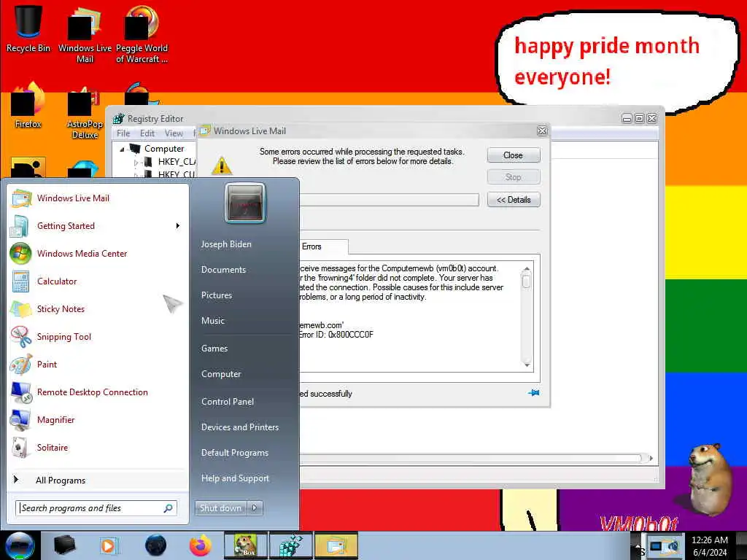The width and height of the screenshot is (747, 560).
Task: Open the Recycle Bin desktop icon
Action: [28, 29]
